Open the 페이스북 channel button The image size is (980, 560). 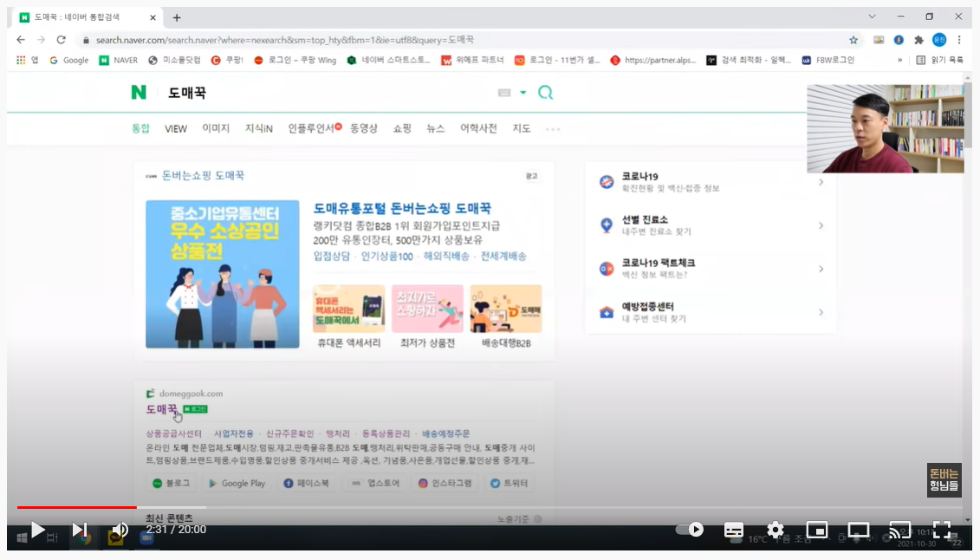click(306, 483)
